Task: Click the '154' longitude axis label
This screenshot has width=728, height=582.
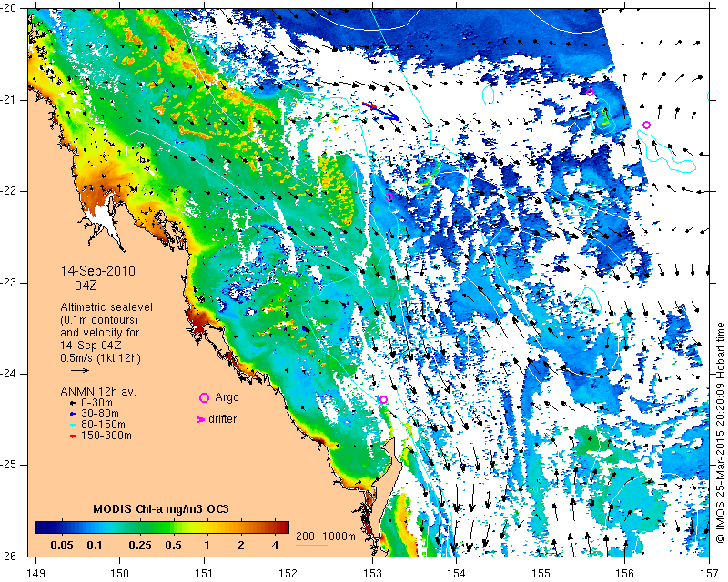Action: tap(457, 574)
